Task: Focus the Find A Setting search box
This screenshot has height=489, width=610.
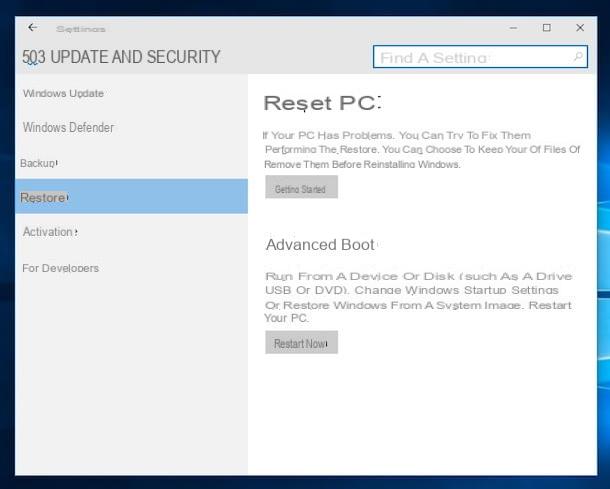Action: point(480,57)
